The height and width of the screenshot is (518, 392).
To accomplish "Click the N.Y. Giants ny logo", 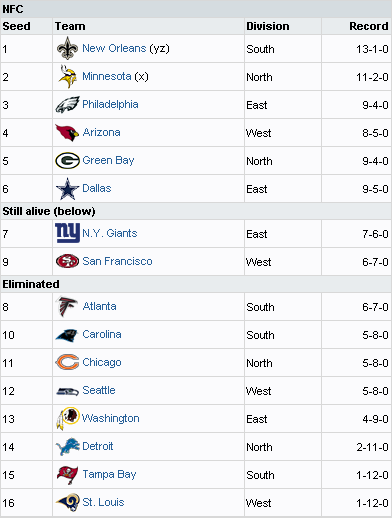I will tap(67, 233).
